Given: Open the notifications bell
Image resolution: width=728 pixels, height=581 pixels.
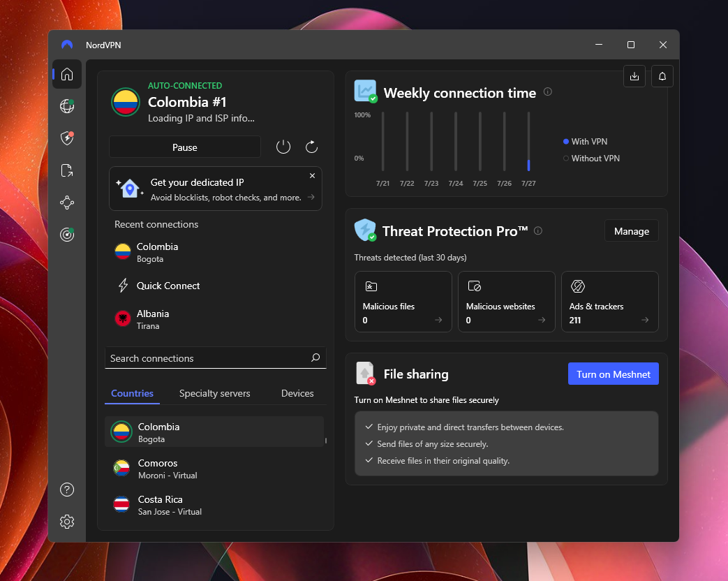Looking at the screenshot, I should [x=662, y=76].
